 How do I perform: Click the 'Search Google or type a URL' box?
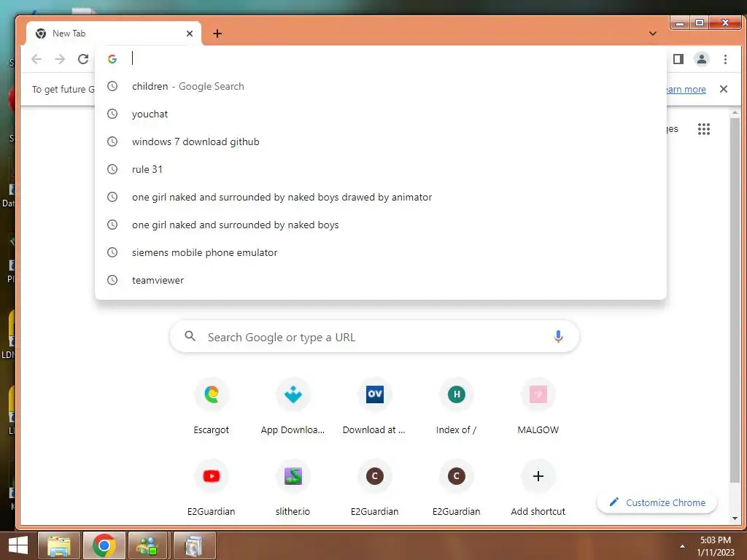point(374,337)
